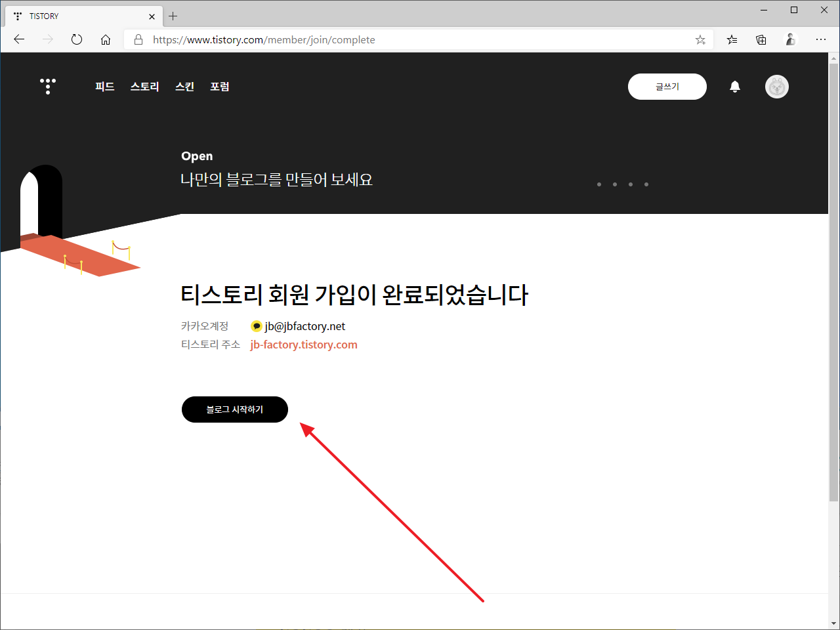Refresh the page
The image size is (840, 630).
[x=77, y=39]
